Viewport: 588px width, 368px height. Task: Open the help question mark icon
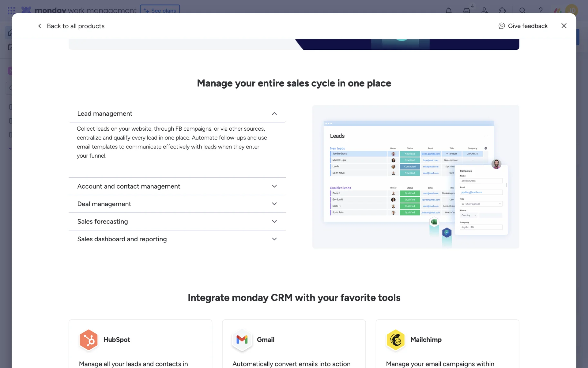541,10
